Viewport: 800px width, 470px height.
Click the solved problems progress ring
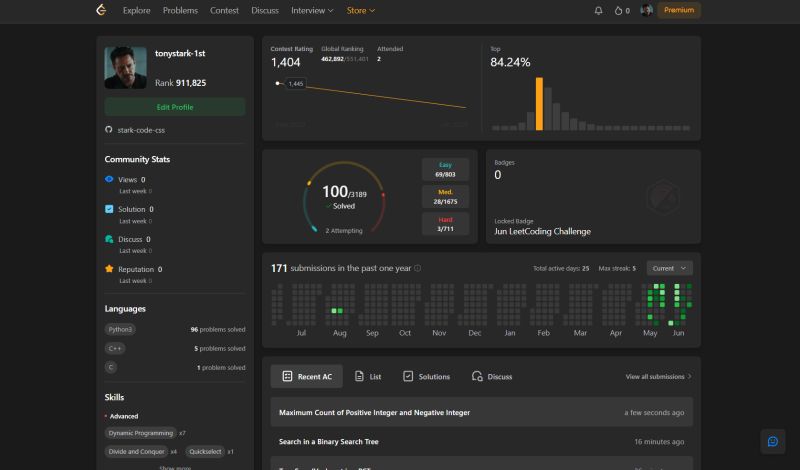(x=344, y=197)
